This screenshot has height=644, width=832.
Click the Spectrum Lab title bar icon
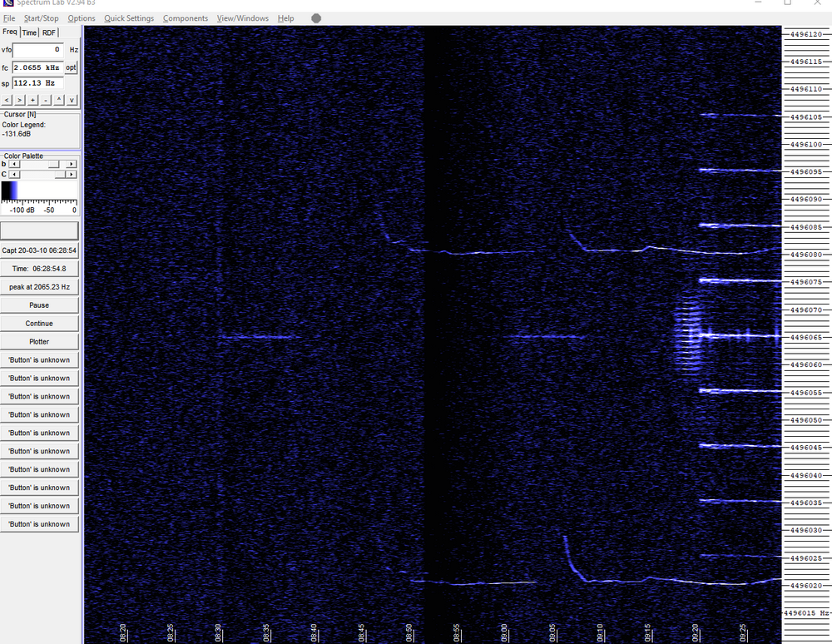[x=7, y=2]
